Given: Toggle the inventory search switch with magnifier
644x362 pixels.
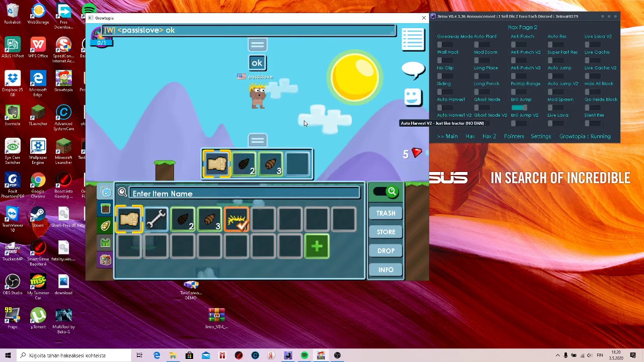Looking at the screenshot, I should point(386,192).
